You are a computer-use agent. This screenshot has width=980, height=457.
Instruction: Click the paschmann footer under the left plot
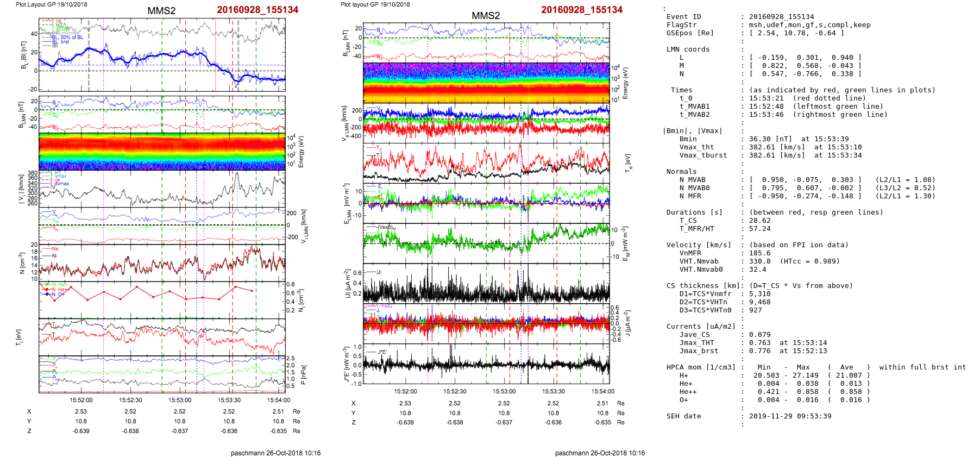tap(275, 453)
